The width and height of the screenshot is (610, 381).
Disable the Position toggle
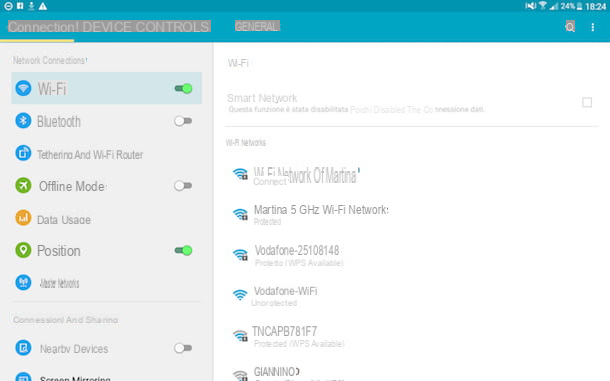click(183, 250)
